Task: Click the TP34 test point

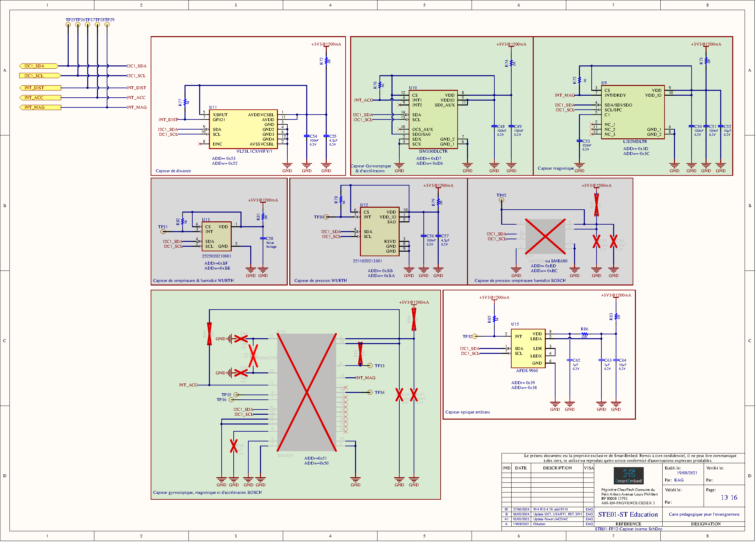Action: tap(370, 392)
